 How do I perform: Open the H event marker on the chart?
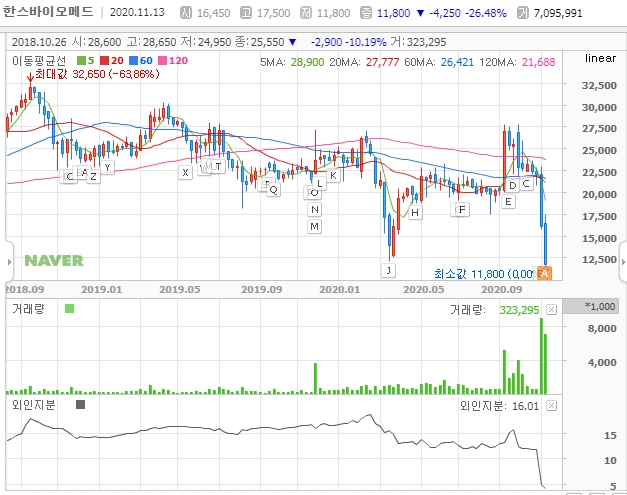pyautogui.click(x=415, y=212)
